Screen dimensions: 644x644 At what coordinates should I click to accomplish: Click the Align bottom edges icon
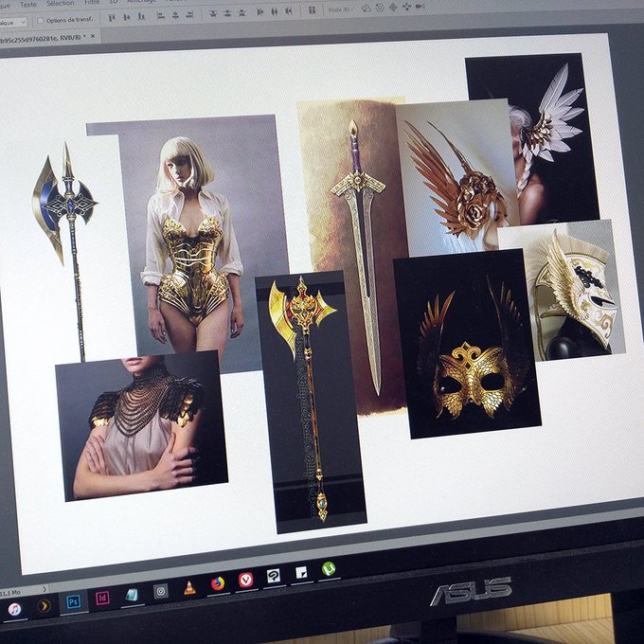pyautogui.click(x=141, y=16)
